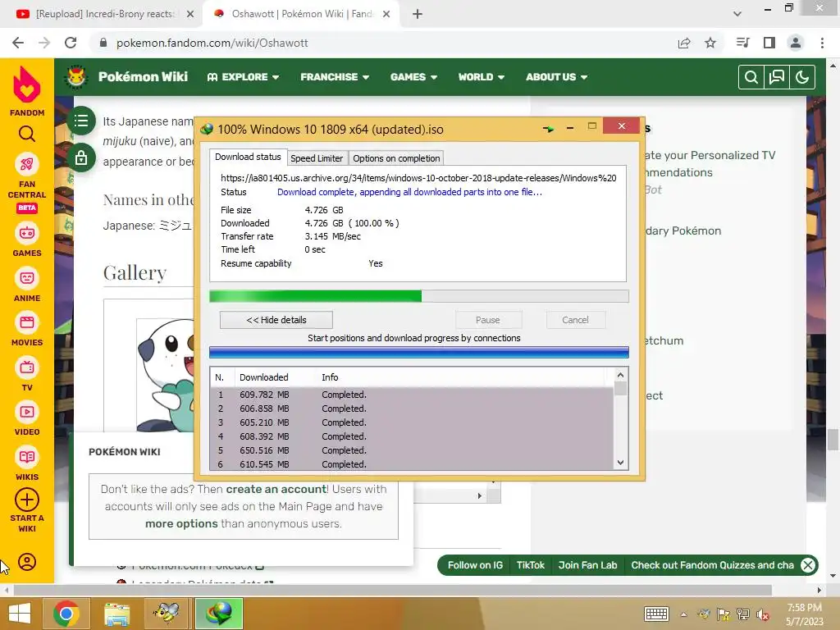This screenshot has width=840, height=630.
Task: Open the Anime sidebar section
Action: pos(27,285)
